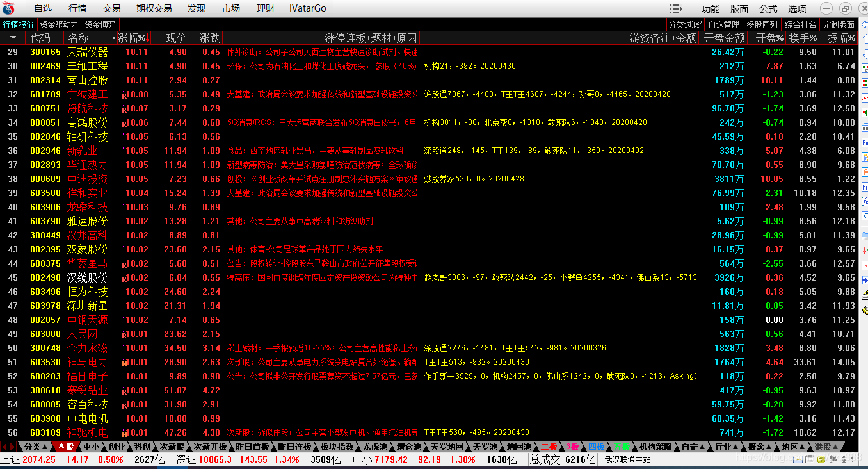Screen dimensions: 868x469
Task: Open the 期权交易 menu
Action: (x=154, y=8)
